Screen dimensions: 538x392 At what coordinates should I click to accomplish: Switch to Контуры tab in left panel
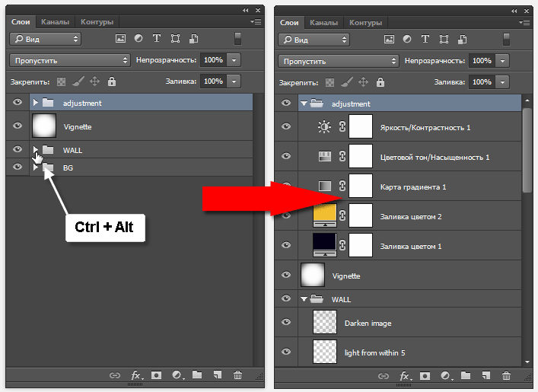(x=97, y=22)
